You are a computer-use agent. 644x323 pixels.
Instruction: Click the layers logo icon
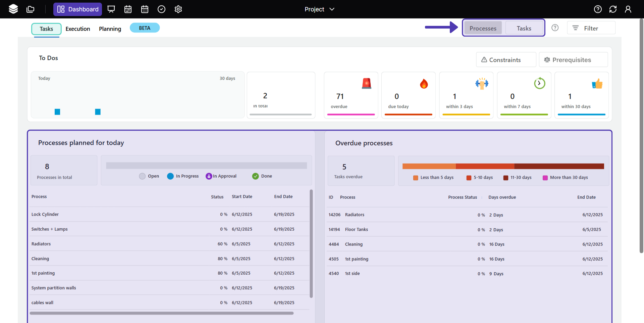tap(13, 9)
